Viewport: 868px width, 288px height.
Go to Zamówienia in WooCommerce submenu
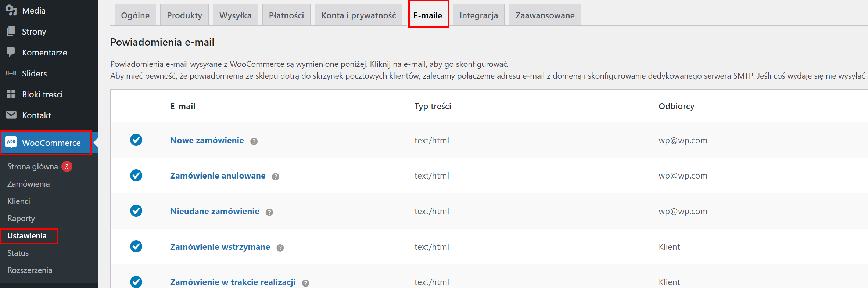point(29,184)
